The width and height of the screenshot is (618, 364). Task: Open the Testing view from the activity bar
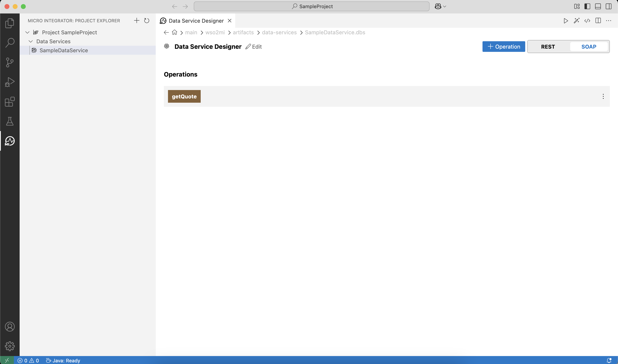point(10,121)
